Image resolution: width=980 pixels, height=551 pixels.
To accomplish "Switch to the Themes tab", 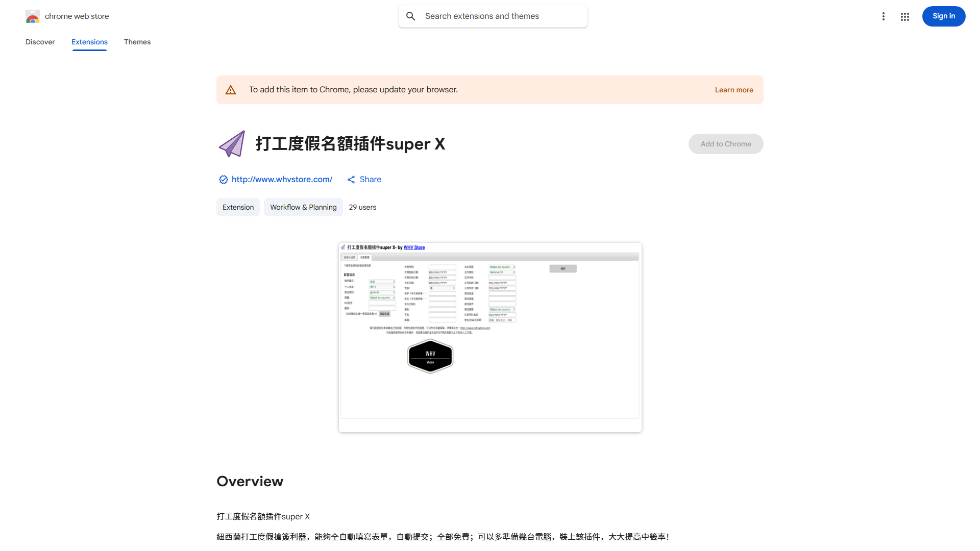I will [x=137, y=42].
